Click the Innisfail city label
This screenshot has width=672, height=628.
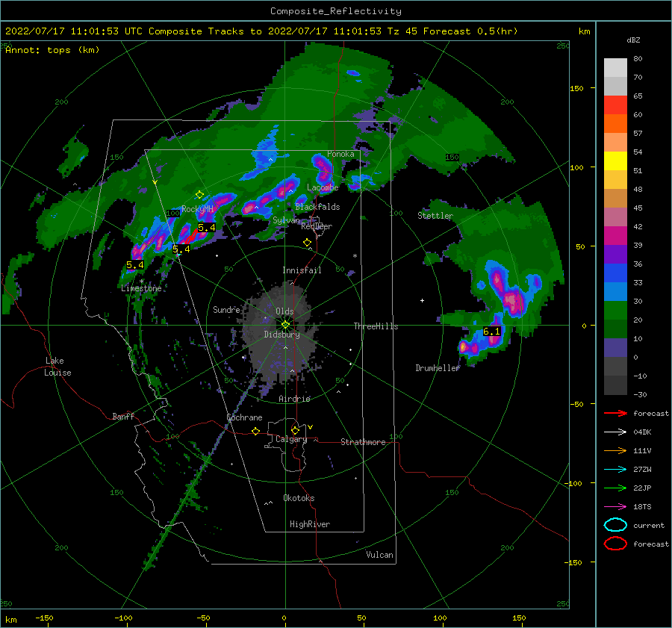point(302,270)
